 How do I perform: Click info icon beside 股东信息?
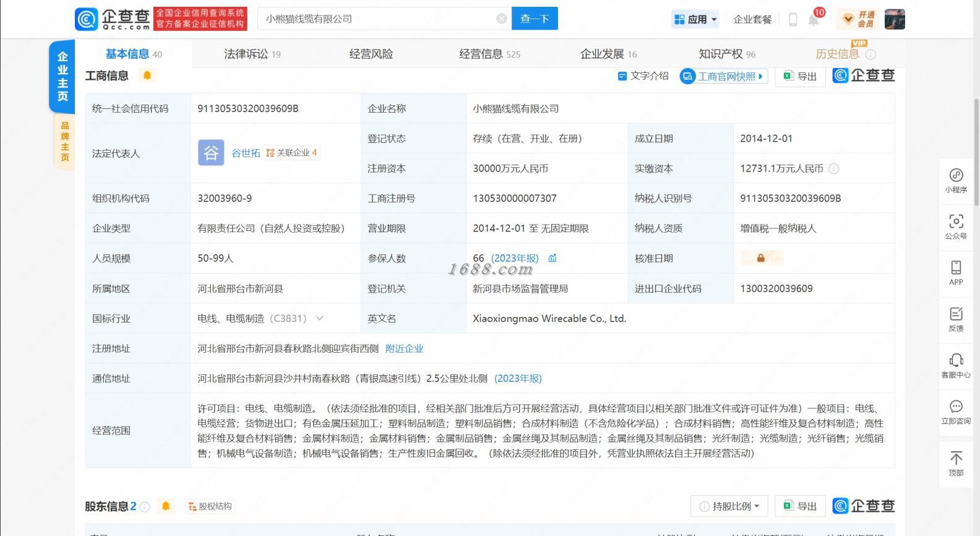(x=145, y=507)
